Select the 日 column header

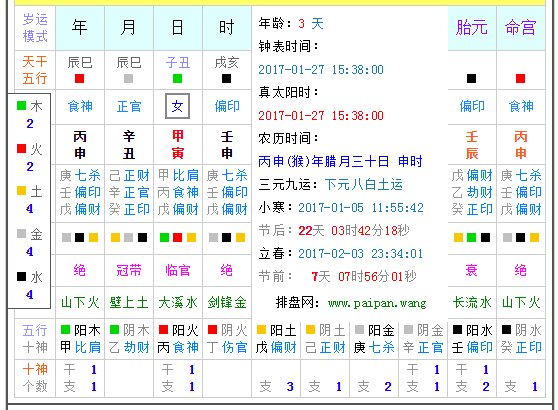point(178,28)
